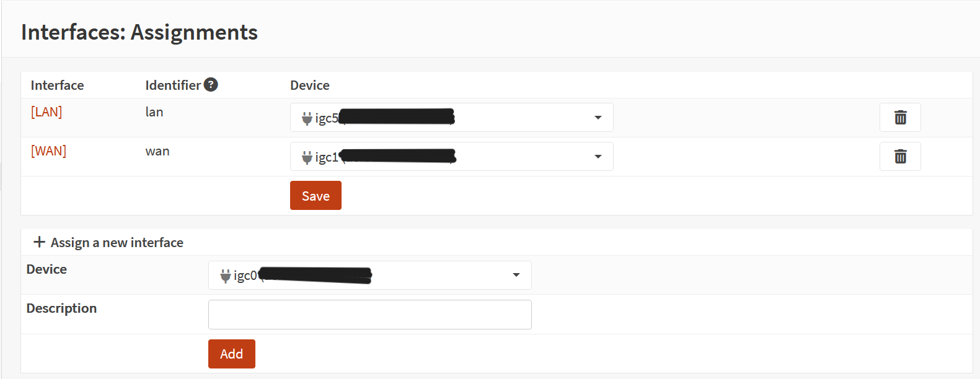Delete the LAN interface with trash icon
Screen dimensions: 980x379
[x=900, y=118]
